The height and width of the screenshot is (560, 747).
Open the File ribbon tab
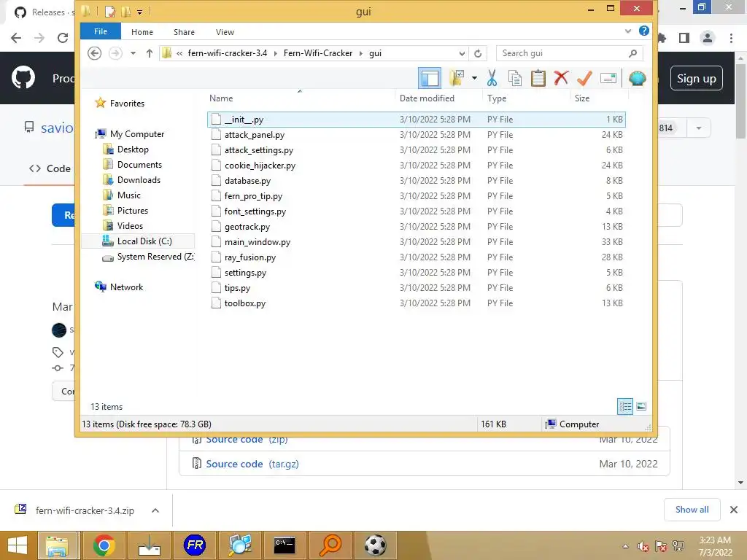101,31
